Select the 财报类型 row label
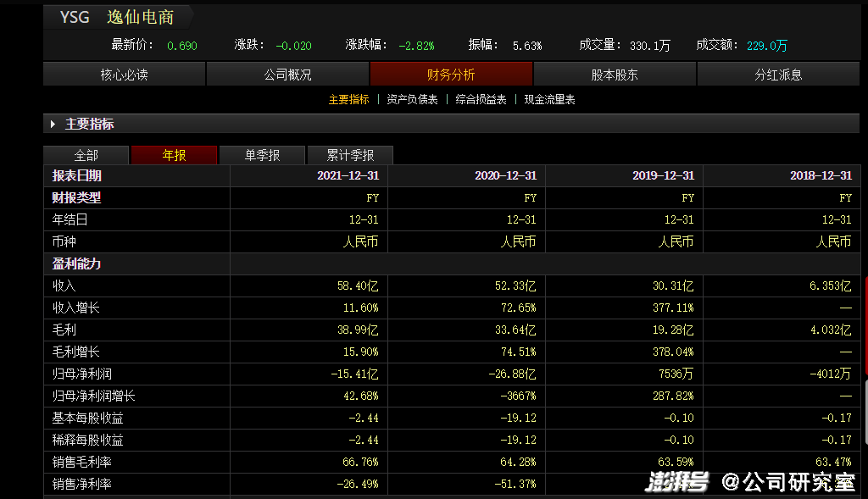868x499 pixels. [77, 197]
